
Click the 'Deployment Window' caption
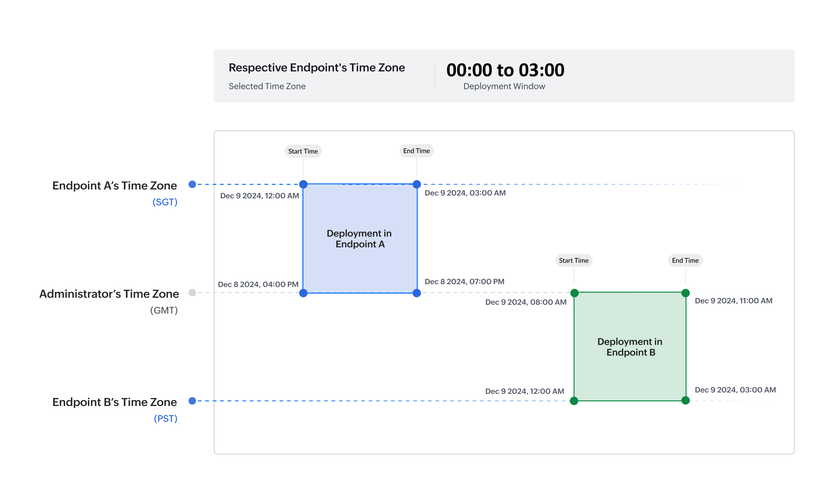point(504,86)
